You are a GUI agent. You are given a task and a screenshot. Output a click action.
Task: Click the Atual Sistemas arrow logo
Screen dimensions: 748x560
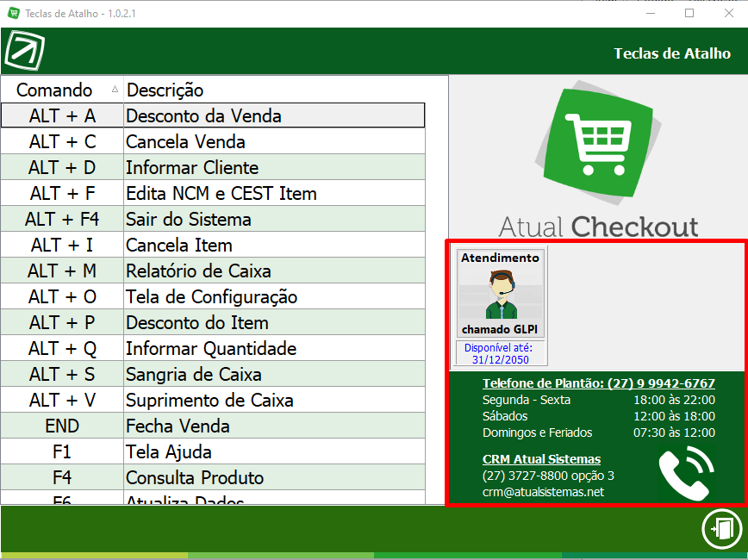tap(25, 50)
